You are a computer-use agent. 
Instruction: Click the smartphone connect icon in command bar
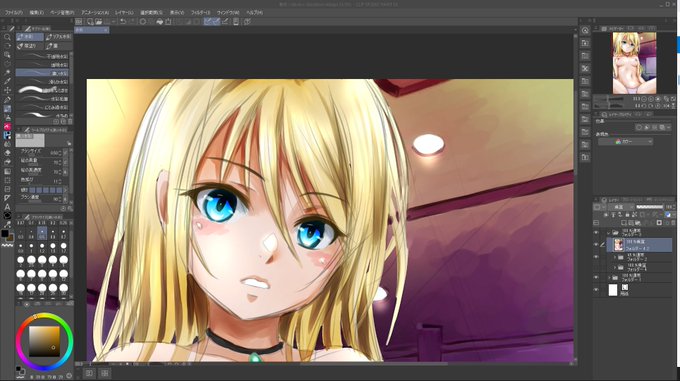(236, 21)
